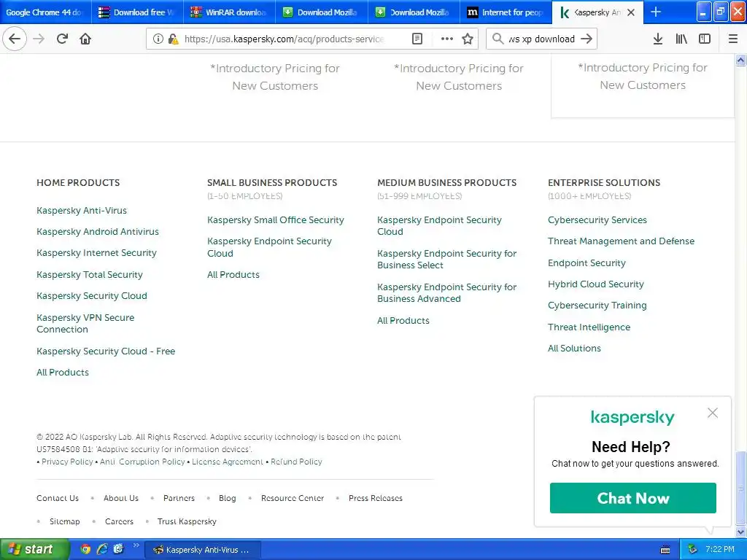Open Kaspersky Small Office Security link

[275, 220]
